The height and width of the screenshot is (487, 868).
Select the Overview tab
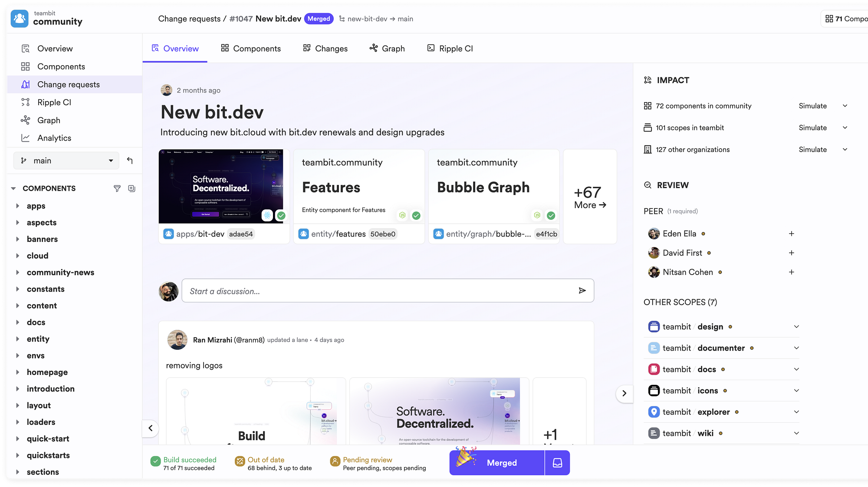coord(175,48)
